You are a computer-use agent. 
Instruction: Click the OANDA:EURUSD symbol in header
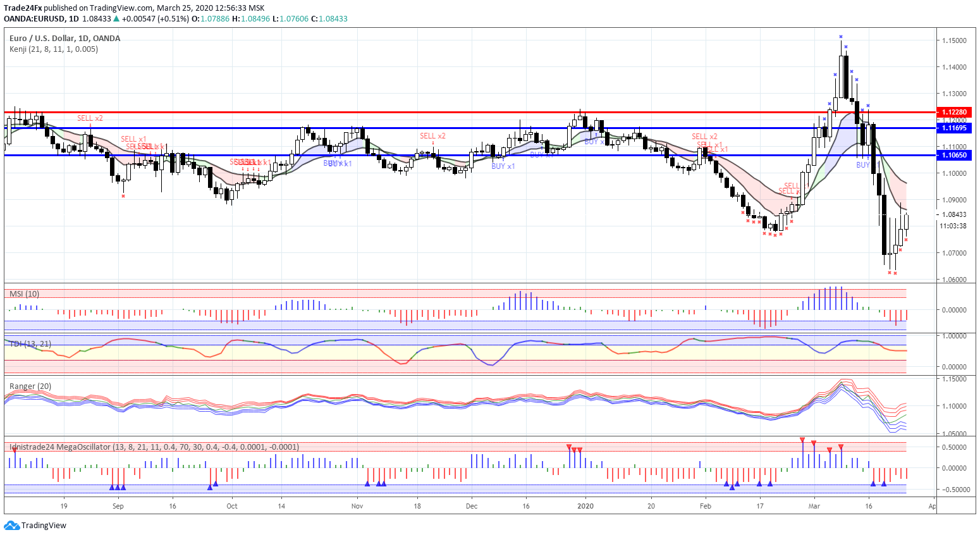(x=34, y=19)
